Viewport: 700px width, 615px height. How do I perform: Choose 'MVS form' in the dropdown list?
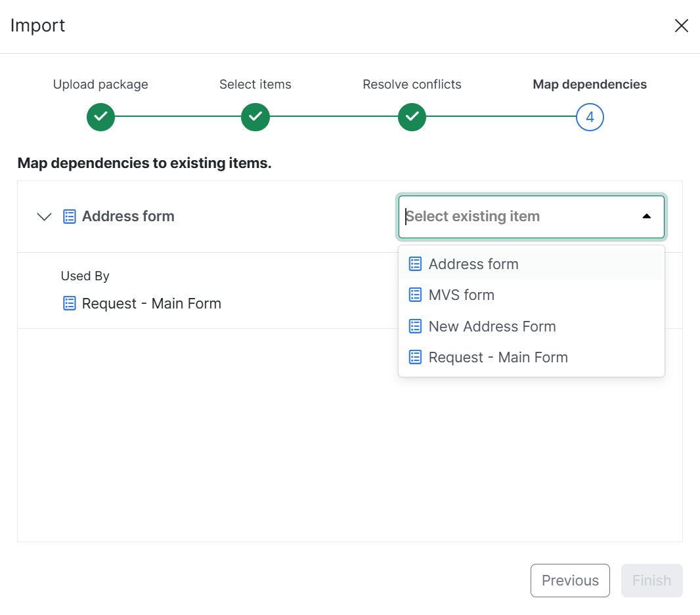[x=461, y=295]
